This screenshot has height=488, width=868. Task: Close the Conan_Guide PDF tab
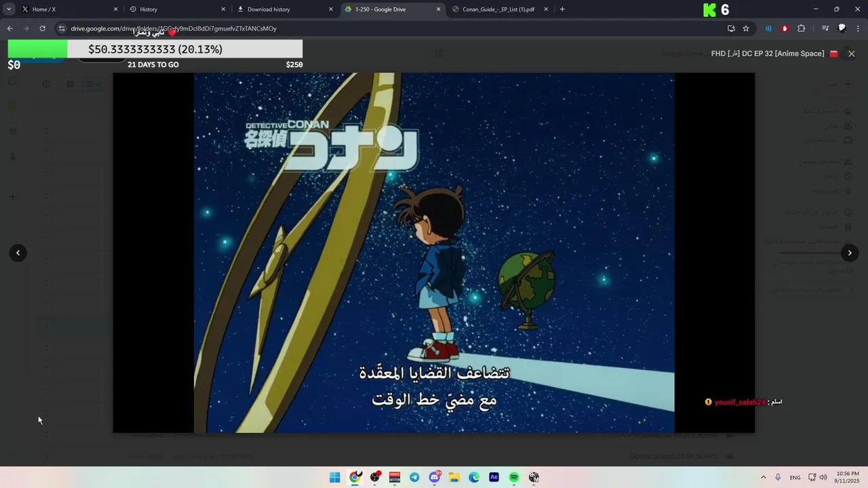tap(546, 9)
